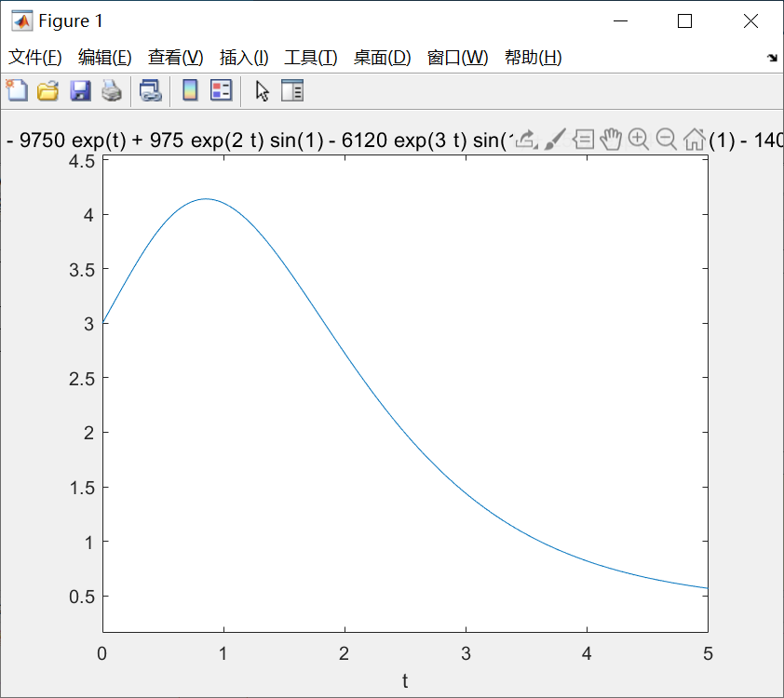
Task: Open the 帮助(H) menu
Action: click(x=533, y=58)
